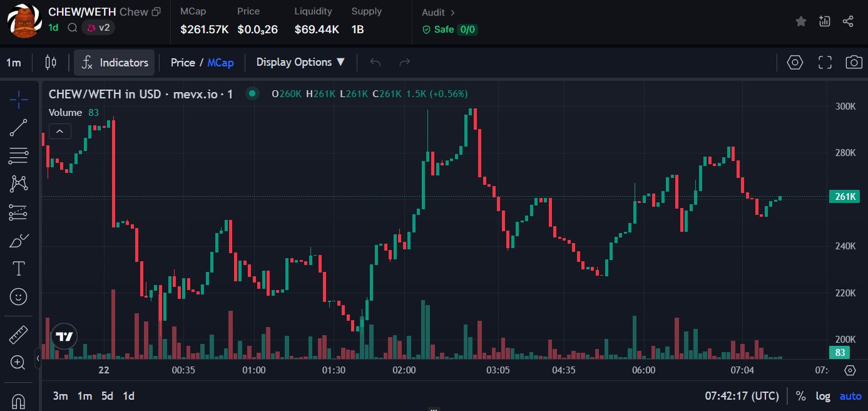The width and height of the screenshot is (868, 411).
Task: Toggle the green market status dot
Action: click(252, 94)
